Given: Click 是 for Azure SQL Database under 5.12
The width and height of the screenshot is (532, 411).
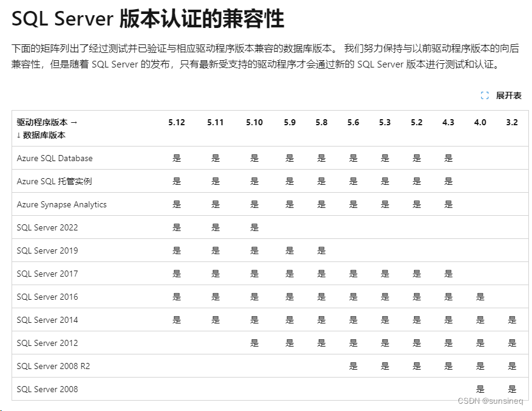Looking at the screenshot, I should (177, 158).
